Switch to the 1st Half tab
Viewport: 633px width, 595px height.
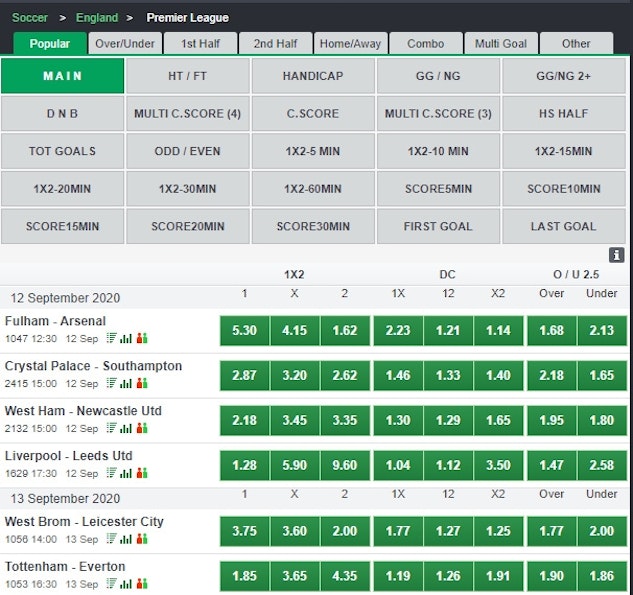coord(200,43)
